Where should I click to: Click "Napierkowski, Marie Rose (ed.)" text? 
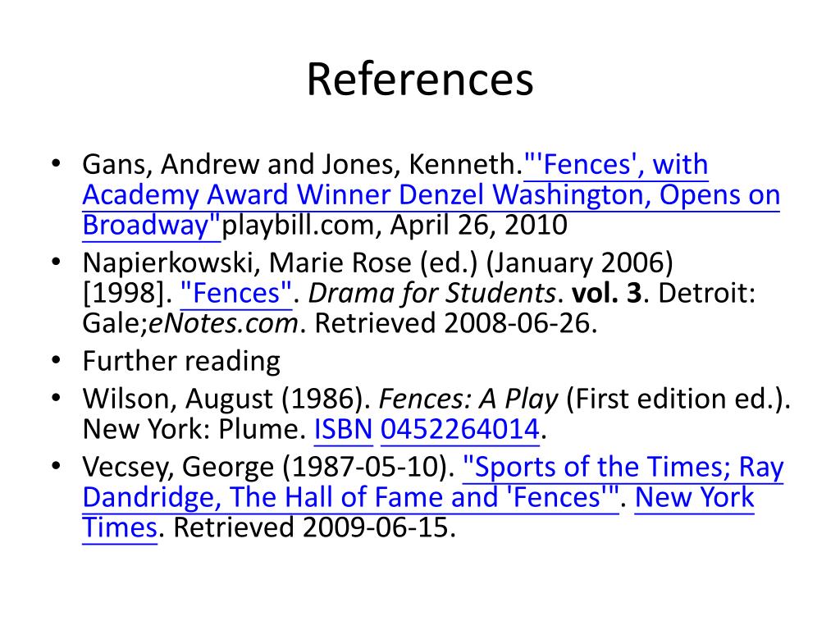tap(280, 262)
